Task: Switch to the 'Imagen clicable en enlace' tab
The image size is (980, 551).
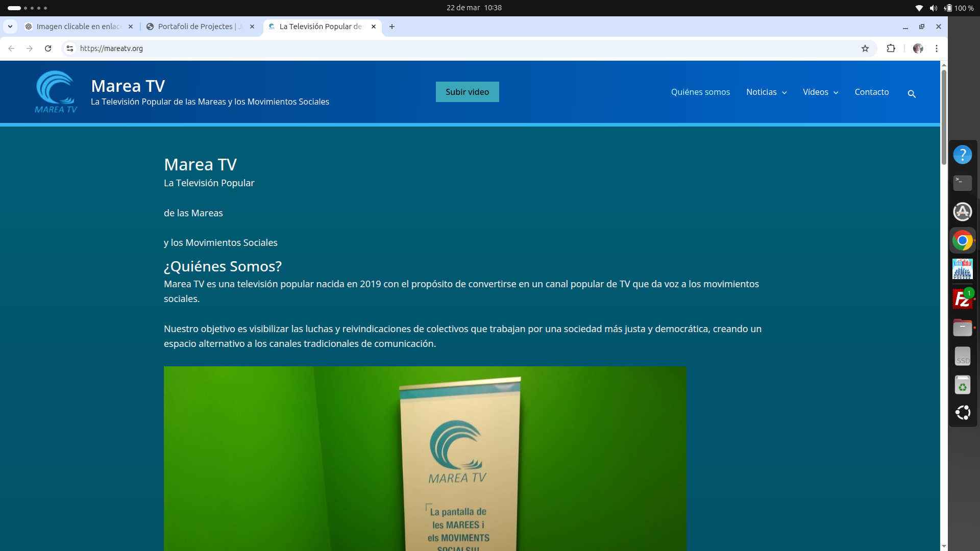Action: pos(79,27)
